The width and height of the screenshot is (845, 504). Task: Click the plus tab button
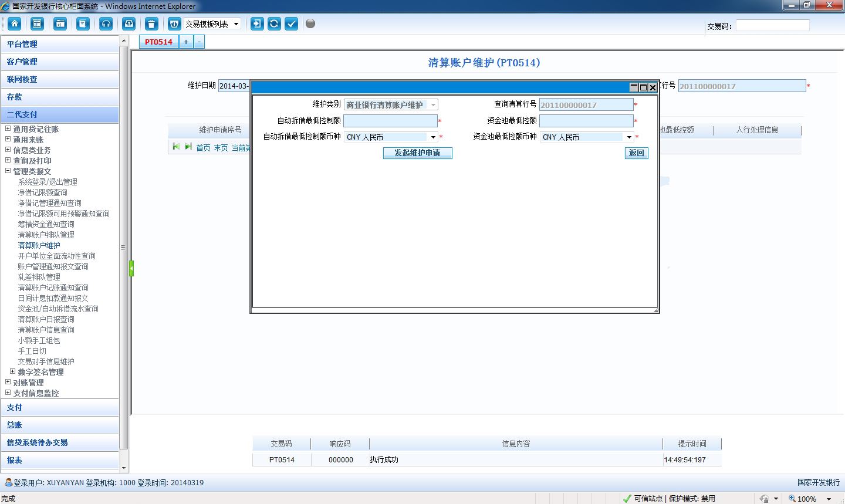pos(186,42)
